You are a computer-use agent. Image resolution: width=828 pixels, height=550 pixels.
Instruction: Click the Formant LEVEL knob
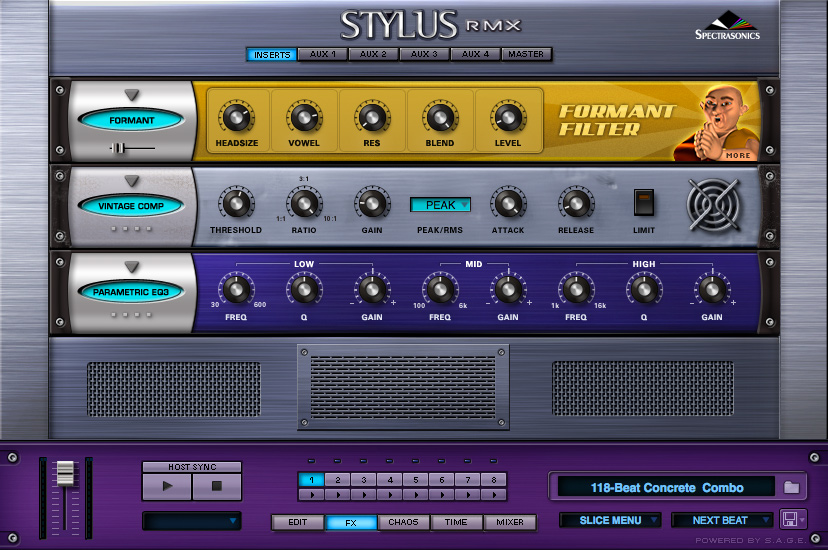click(x=507, y=117)
